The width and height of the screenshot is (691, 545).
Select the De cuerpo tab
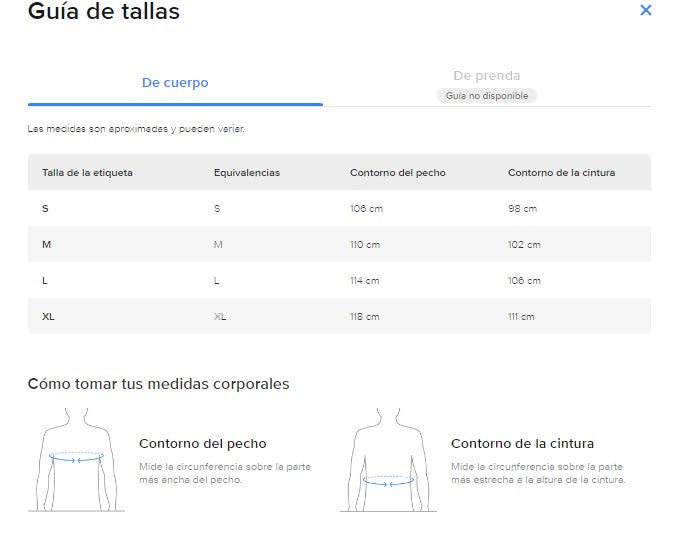[175, 83]
